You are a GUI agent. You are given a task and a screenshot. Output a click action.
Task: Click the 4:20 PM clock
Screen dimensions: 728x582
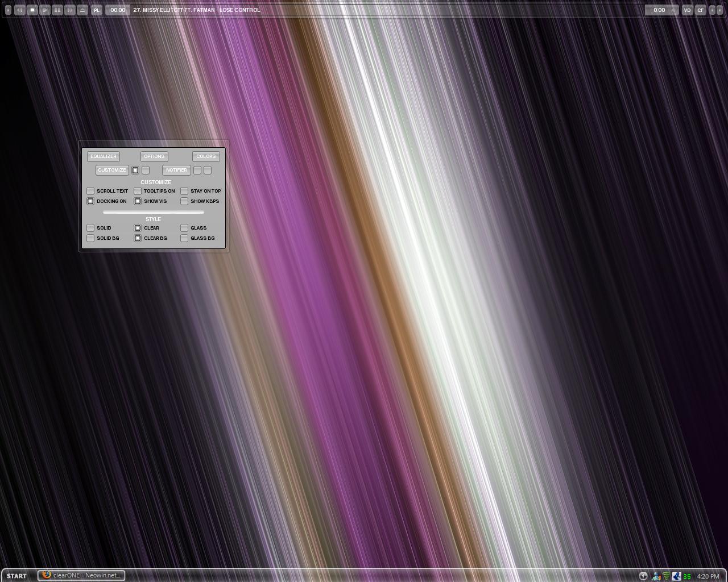[x=708, y=576]
